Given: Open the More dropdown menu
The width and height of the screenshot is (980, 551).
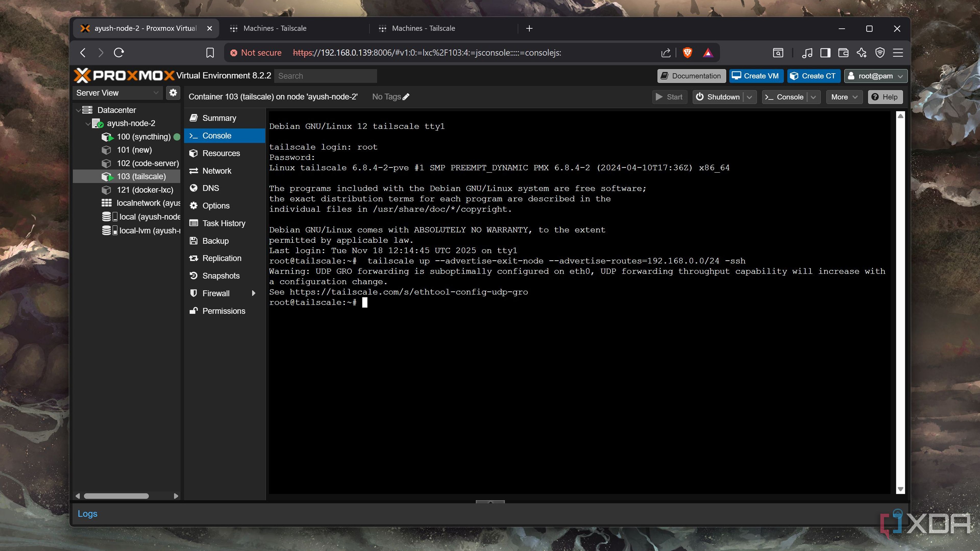Looking at the screenshot, I should tap(844, 97).
